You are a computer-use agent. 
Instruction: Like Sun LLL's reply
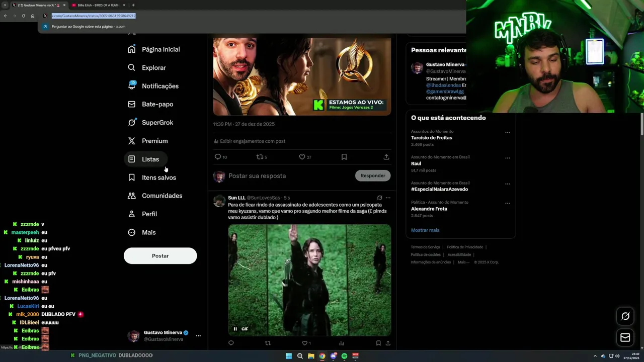(304, 343)
